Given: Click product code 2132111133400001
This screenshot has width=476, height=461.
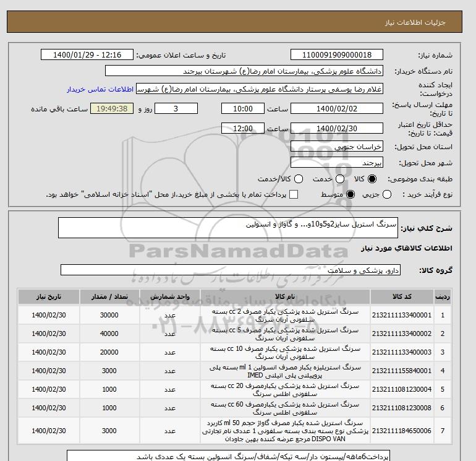Looking at the screenshot, I should [402, 315].
